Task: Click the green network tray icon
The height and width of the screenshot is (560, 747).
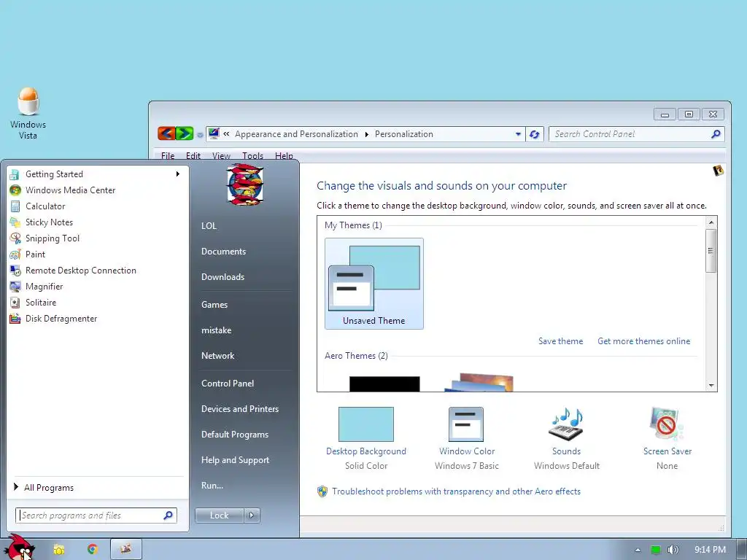Action: 656,550
